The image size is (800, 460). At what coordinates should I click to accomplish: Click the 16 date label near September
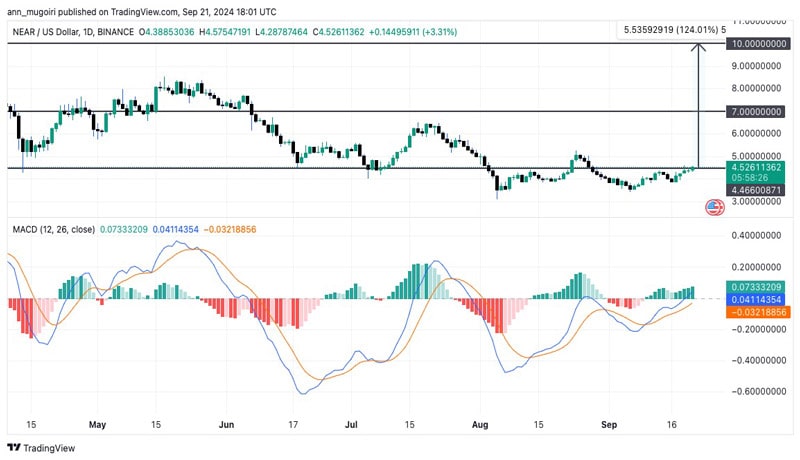point(671,424)
